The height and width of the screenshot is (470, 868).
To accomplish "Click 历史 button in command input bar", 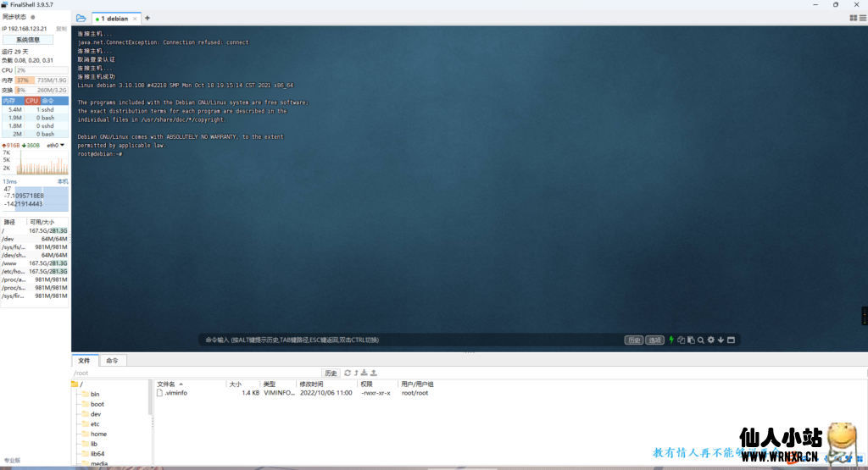I will click(633, 340).
